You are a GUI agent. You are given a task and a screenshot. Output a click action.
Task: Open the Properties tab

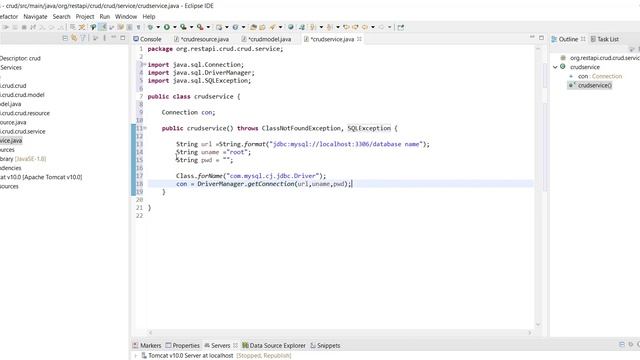(182, 345)
